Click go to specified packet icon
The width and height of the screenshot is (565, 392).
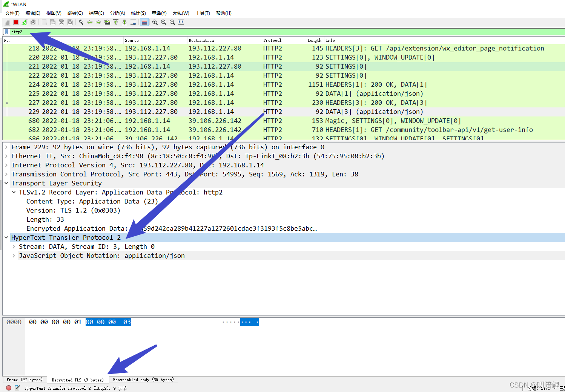click(x=107, y=22)
